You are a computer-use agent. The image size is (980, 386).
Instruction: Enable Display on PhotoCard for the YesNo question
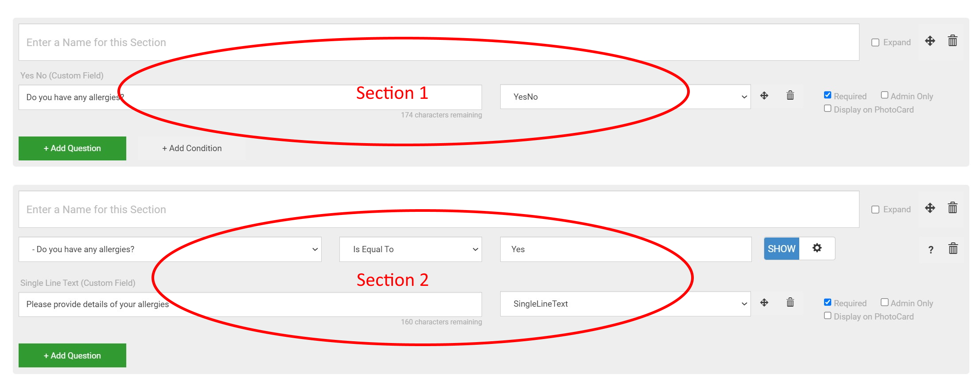828,109
